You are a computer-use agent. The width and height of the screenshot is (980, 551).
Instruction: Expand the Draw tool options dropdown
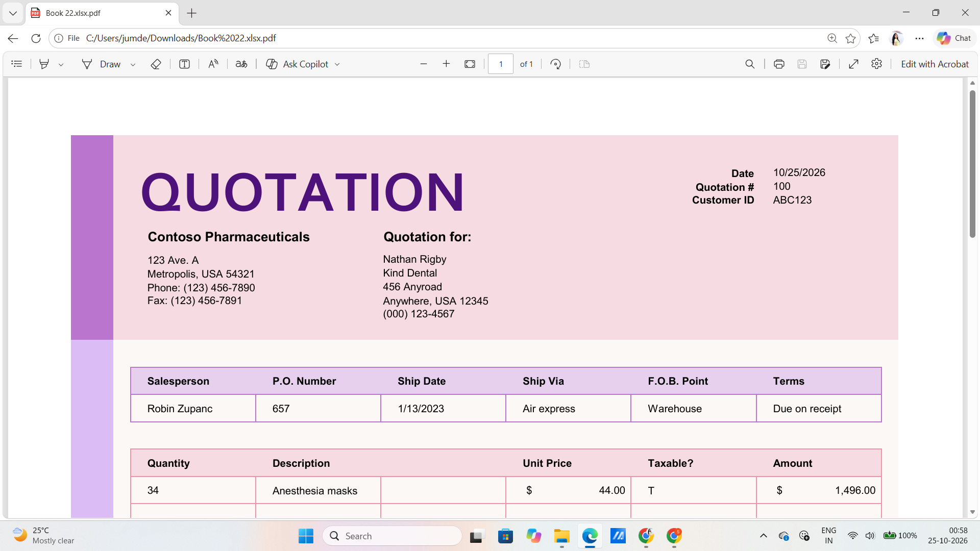click(x=133, y=64)
